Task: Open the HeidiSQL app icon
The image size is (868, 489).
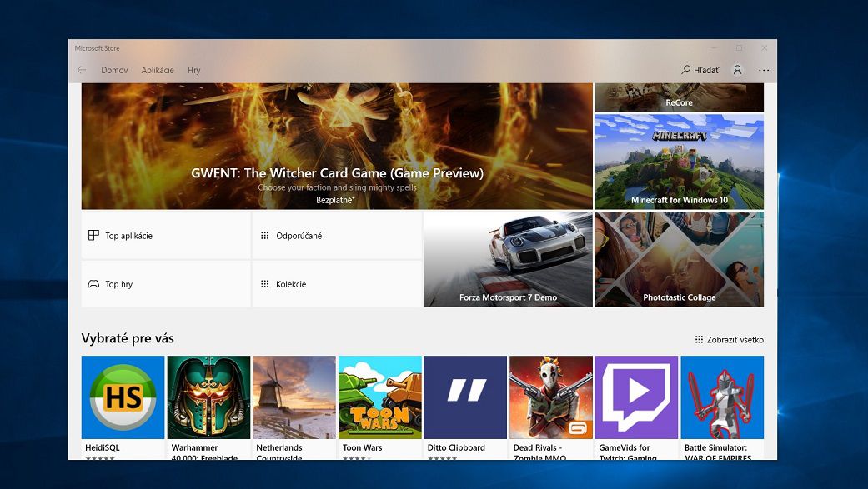Action: point(123,397)
